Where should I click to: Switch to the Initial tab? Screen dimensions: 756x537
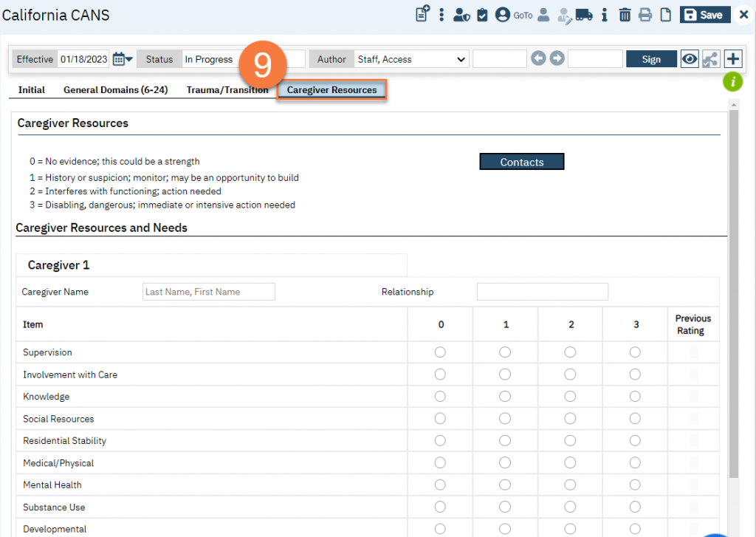point(32,90)
